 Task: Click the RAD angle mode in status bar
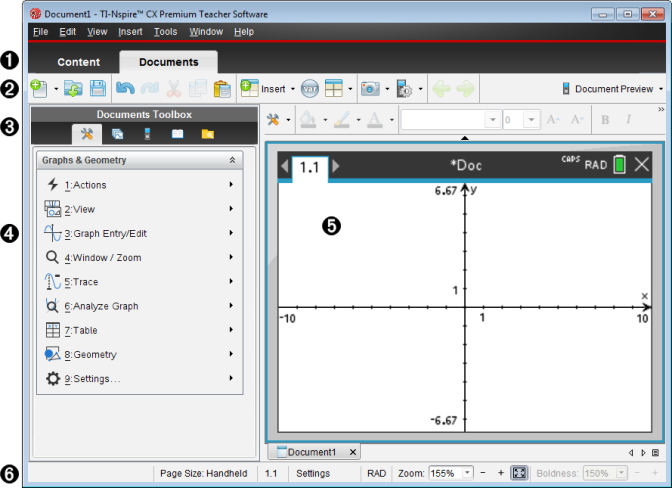coord(376,472)
